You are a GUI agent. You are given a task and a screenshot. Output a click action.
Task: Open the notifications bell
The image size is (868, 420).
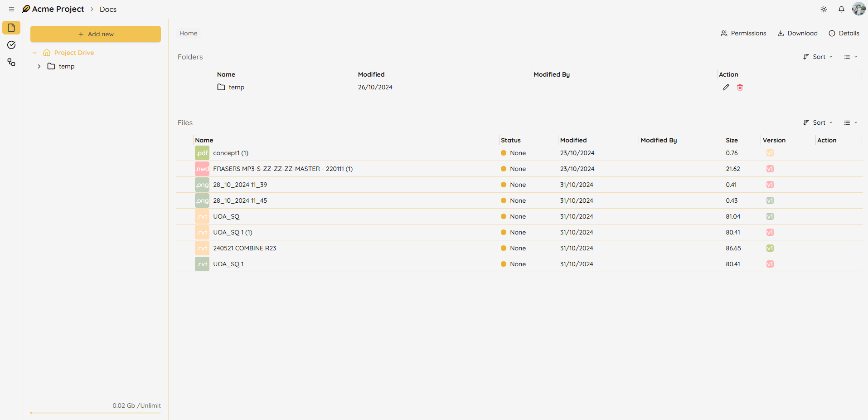click(841, 10)
